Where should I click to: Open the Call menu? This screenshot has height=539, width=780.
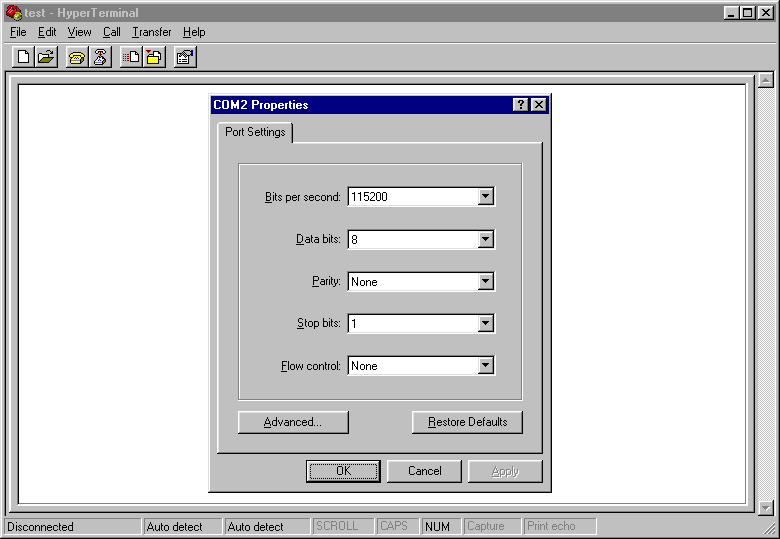112,32
